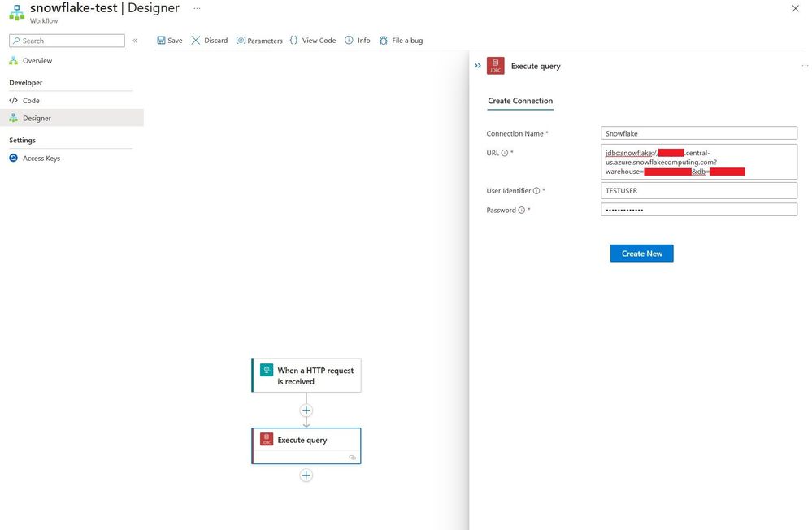Open the ellipsis menu next to Designer title

197,8
